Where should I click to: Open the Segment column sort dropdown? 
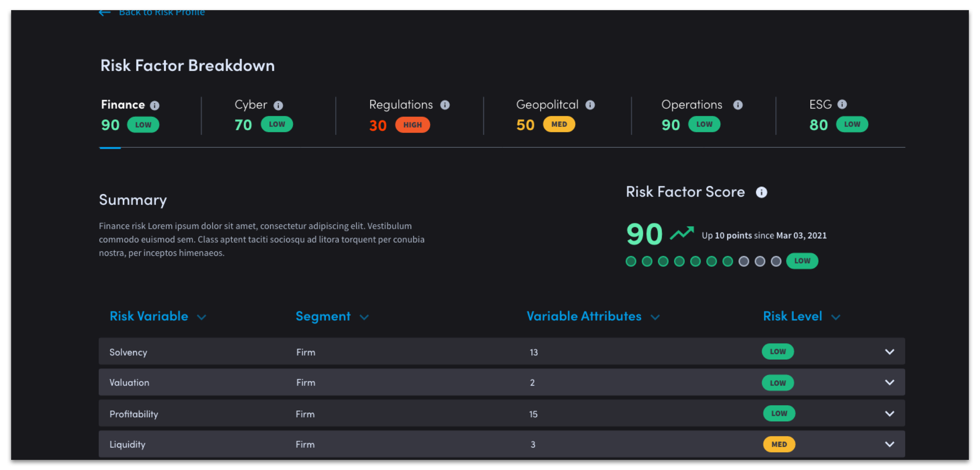pos(364,317)
